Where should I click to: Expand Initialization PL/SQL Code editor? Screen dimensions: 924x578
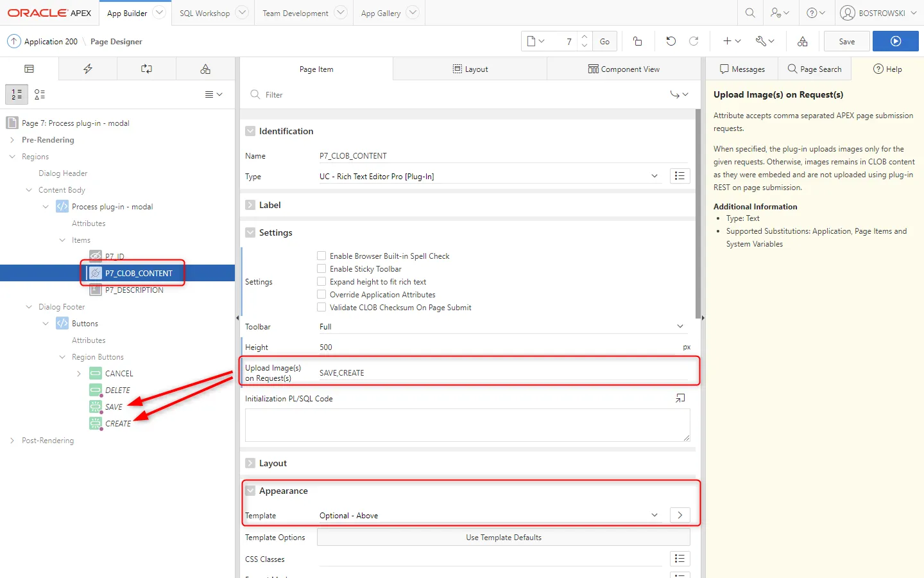pyautogui.click(x=680, y=399)
